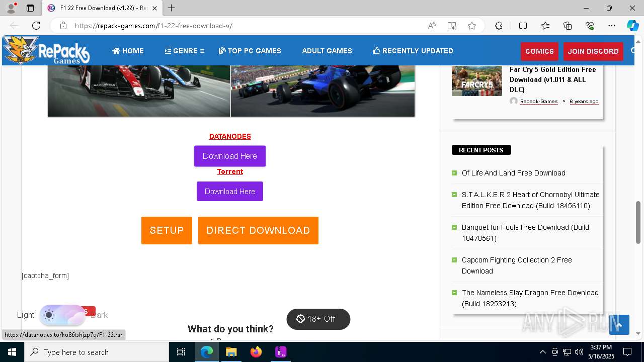Open ADULT GAMES menu item
Viewport: 644px width, 362px height.
327,51
